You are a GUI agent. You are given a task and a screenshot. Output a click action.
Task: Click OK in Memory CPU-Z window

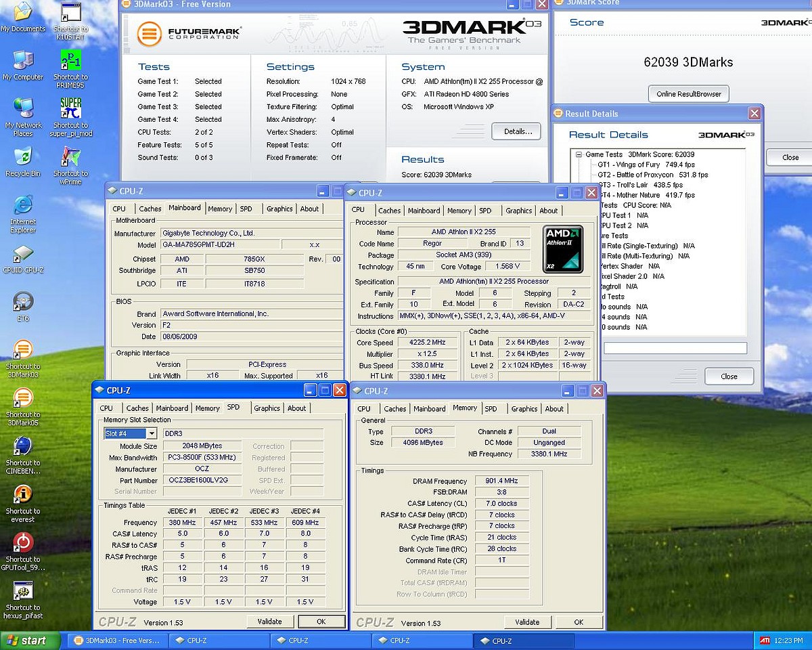click(x=579, y=622)
